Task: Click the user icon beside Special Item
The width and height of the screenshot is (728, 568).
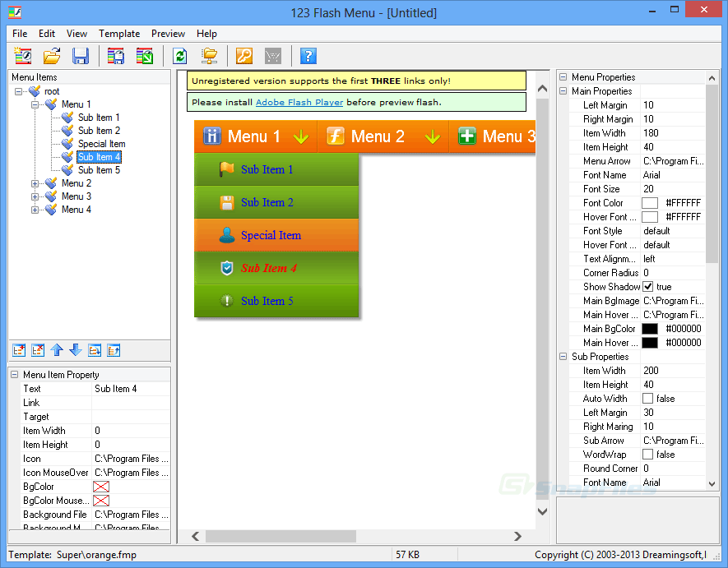Action: click(x=226, y=235)
